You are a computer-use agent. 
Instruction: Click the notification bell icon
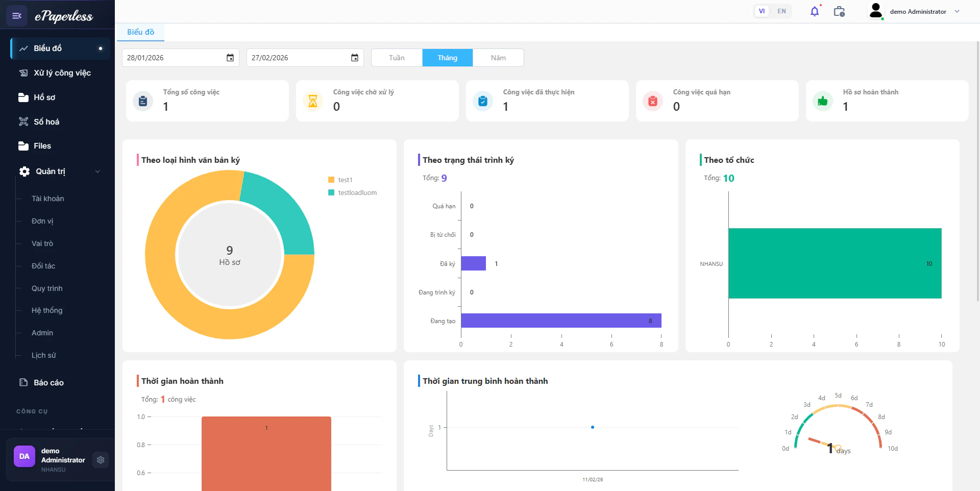pos(814,11)
